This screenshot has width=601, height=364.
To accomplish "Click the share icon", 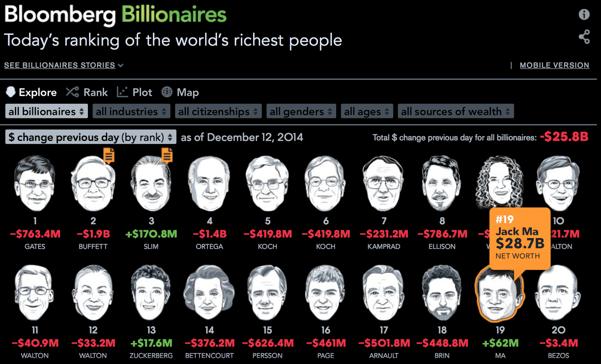I will coord(584,37).
